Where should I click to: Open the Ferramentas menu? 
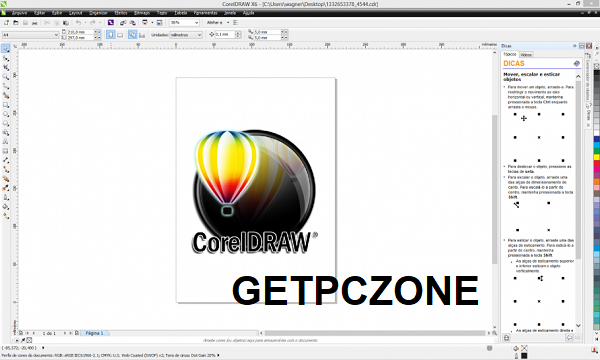click(205, 13)
